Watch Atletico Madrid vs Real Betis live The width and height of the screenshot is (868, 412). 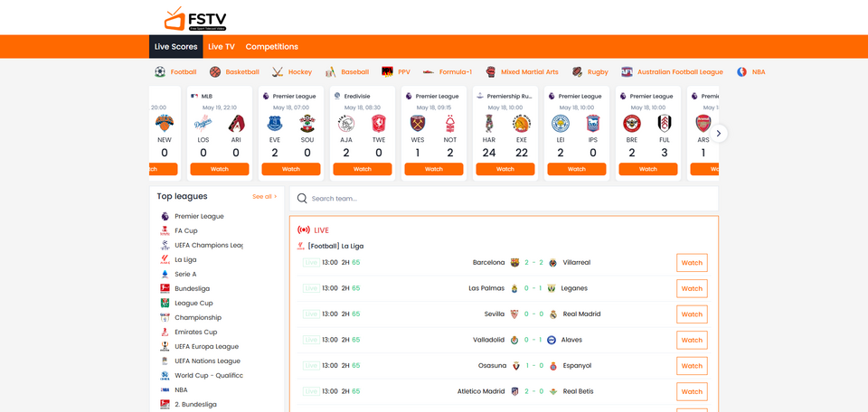pos(692,391)
